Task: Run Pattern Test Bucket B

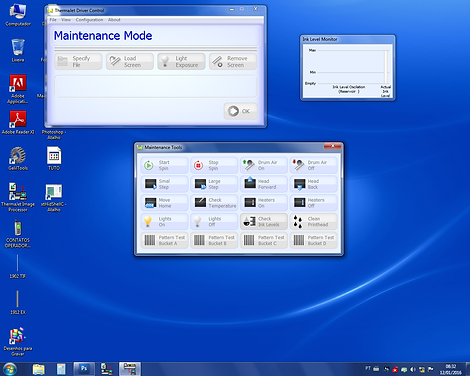Action: click(x=214, y=240)
